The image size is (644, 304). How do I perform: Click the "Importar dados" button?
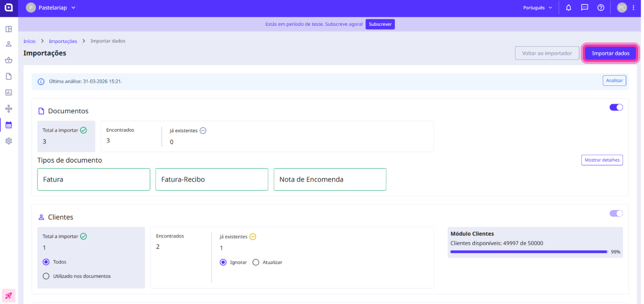point(610,54)
